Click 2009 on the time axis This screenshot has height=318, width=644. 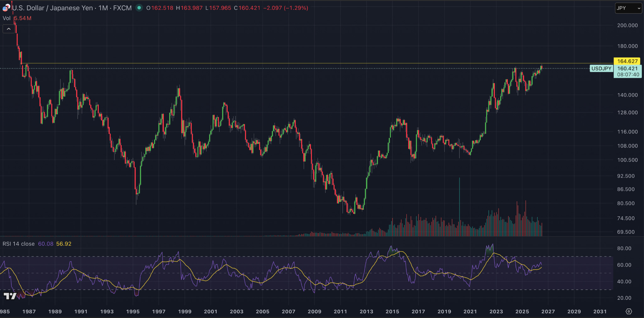click(314, 311)
